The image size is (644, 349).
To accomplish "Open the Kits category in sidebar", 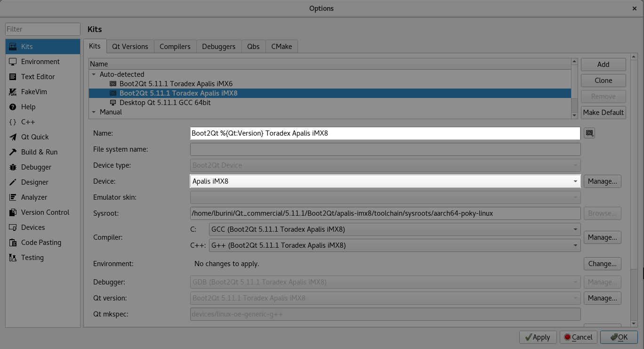I will (x=43, y=47).
